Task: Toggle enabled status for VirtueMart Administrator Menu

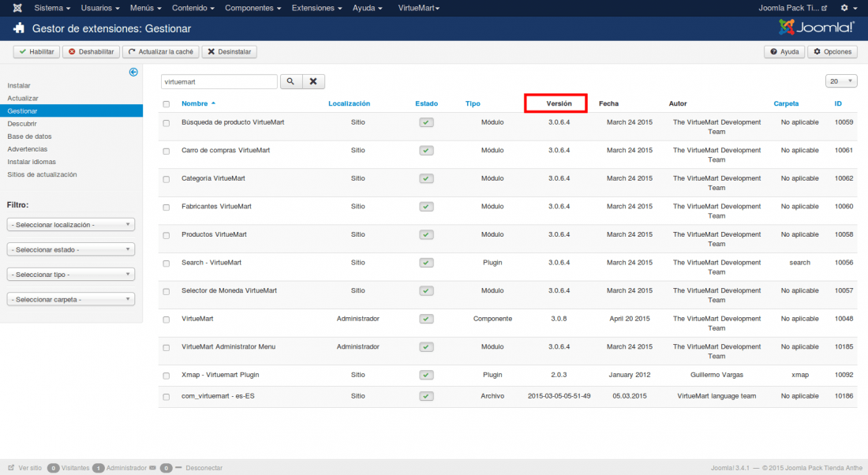Action: 426,347
